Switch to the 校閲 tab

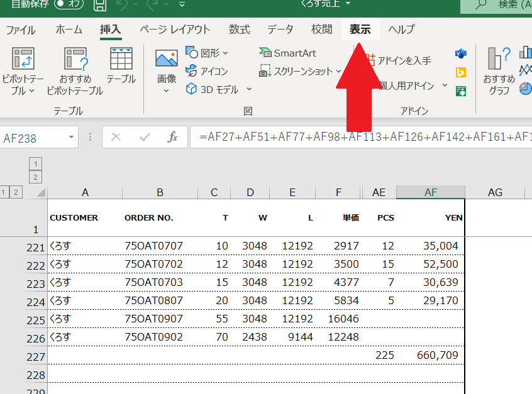(321, 30)
